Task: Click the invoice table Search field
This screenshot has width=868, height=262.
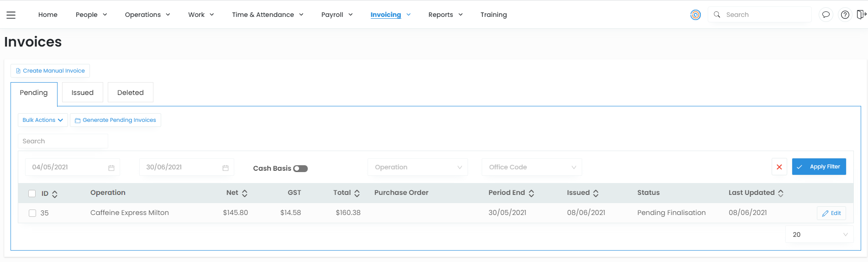Action: coord(63,141)
